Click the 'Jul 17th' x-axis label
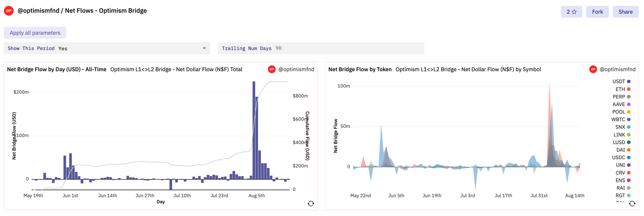644x216 pixels. point(503,196)
